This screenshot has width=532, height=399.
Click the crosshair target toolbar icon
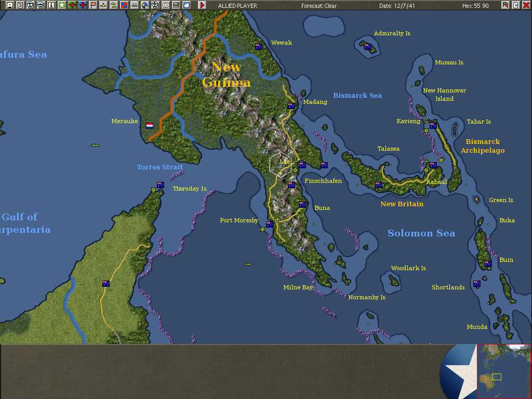tap(155, 5)
